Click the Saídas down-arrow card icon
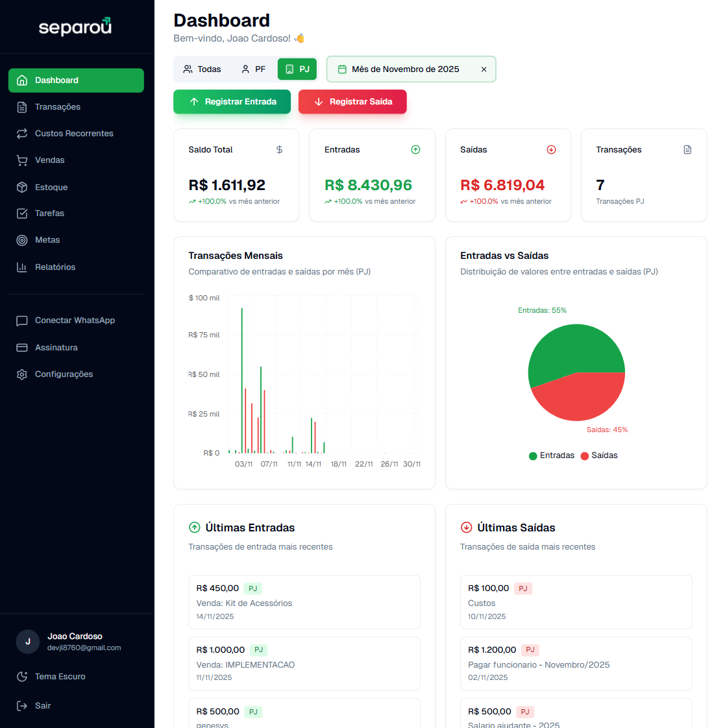The height and width of the screenshot is (728, 727). click(551, 149)
